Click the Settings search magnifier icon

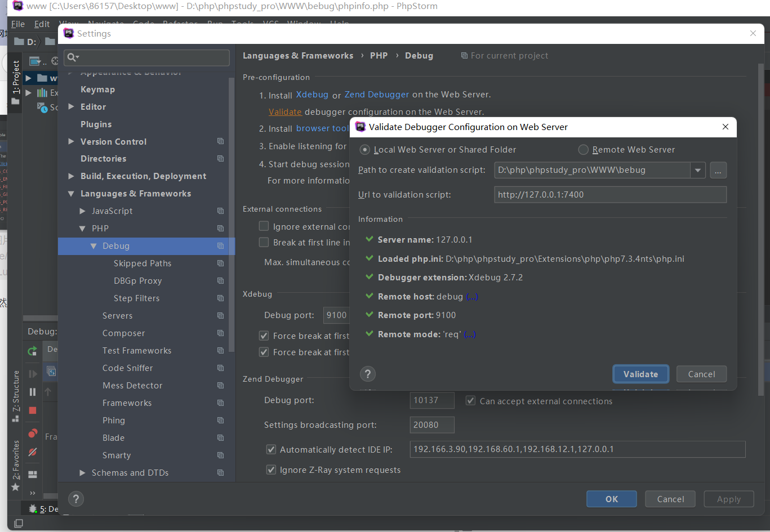pos(73,57)
